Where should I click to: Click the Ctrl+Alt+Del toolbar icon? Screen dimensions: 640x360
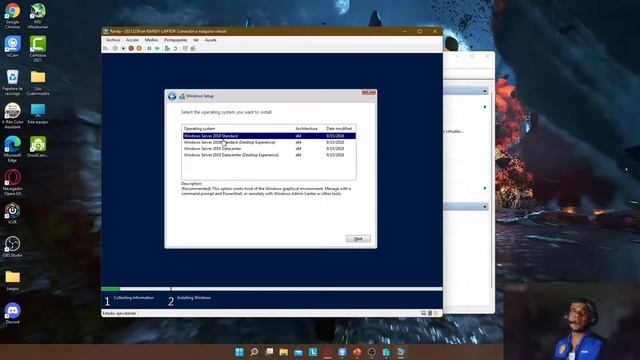coord(106,48)
